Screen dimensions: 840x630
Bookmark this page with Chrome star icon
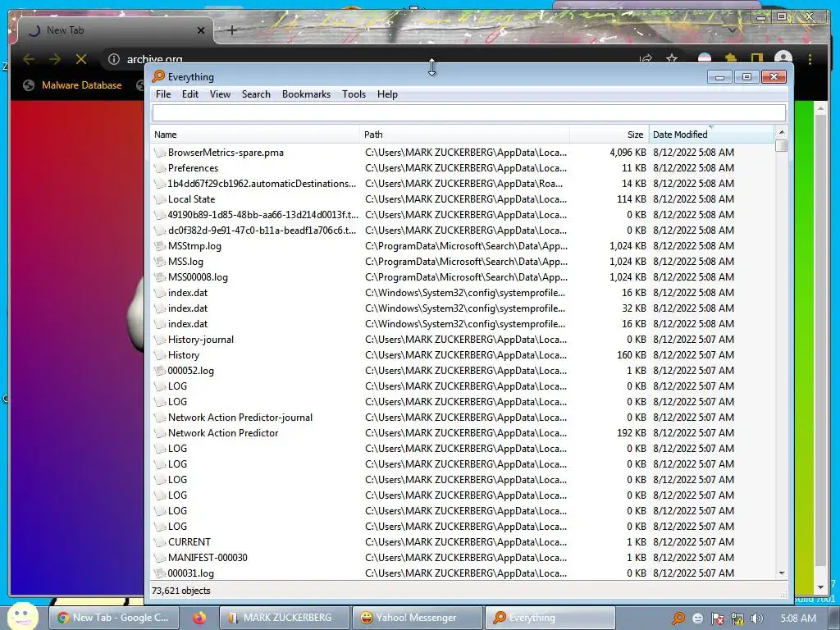click(672, 59)
